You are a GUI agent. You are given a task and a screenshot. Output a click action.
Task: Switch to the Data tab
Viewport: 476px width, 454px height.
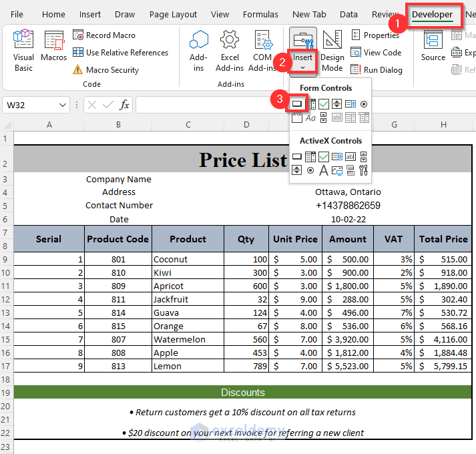click(348, 14)
